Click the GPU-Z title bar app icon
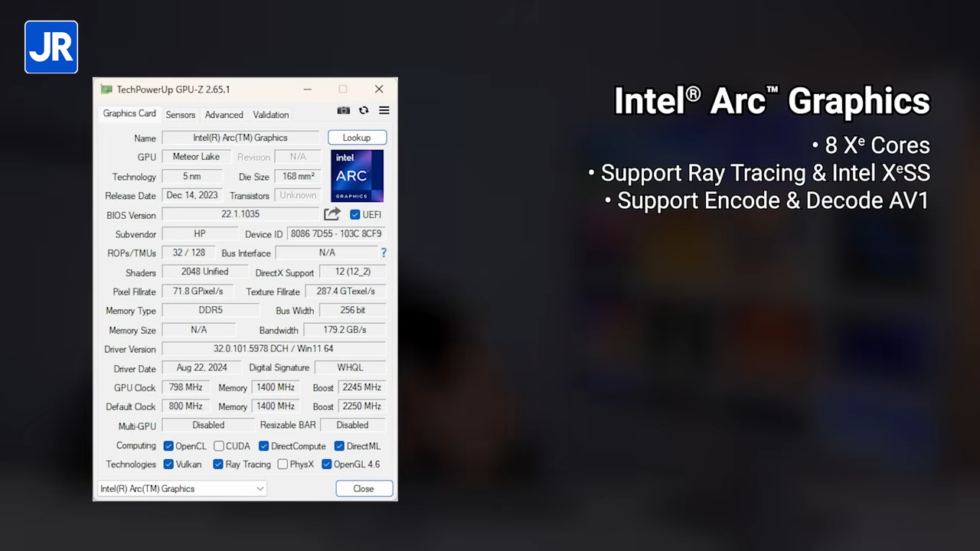Screen dimensions: 980x551 (107, 90)
